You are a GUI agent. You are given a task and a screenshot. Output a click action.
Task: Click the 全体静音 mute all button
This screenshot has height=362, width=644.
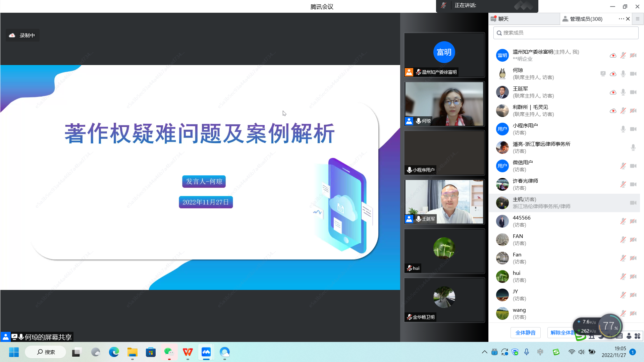[x=525, y=333]
